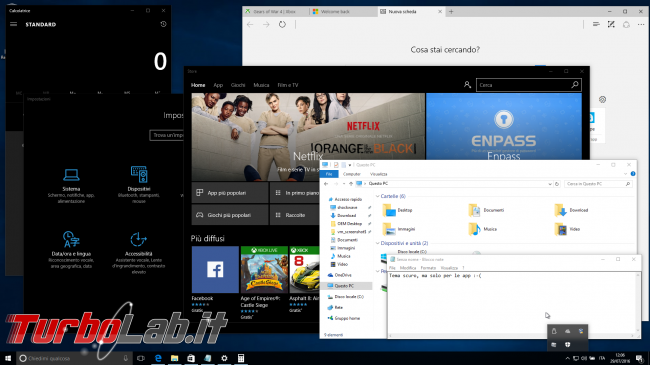This screenshot has height=365, width=650.
Task: Click Start button on taskbar
Action: coord(7,358)
